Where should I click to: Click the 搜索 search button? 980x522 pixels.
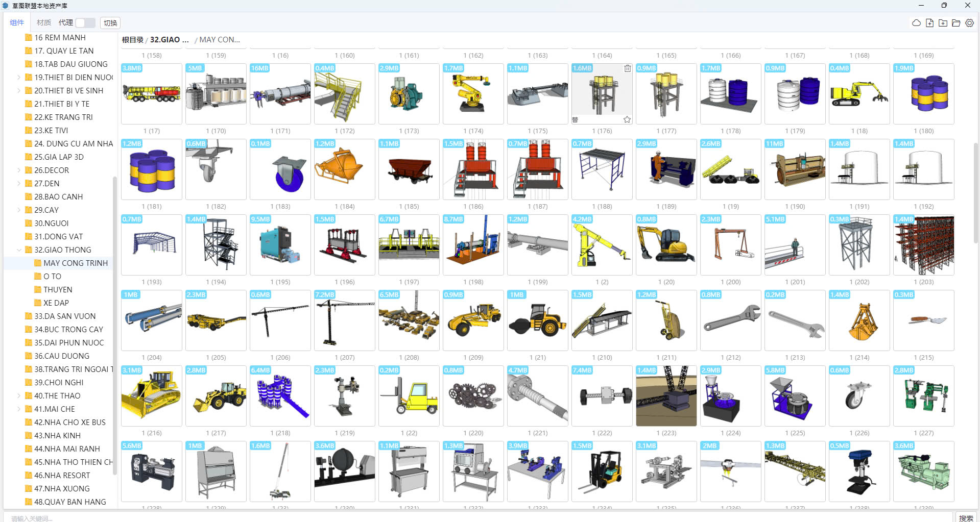tap(966, 517)
